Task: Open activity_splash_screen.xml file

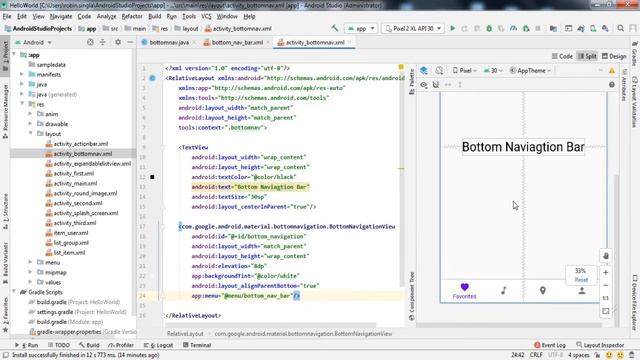Action: (x=86, y=213)
